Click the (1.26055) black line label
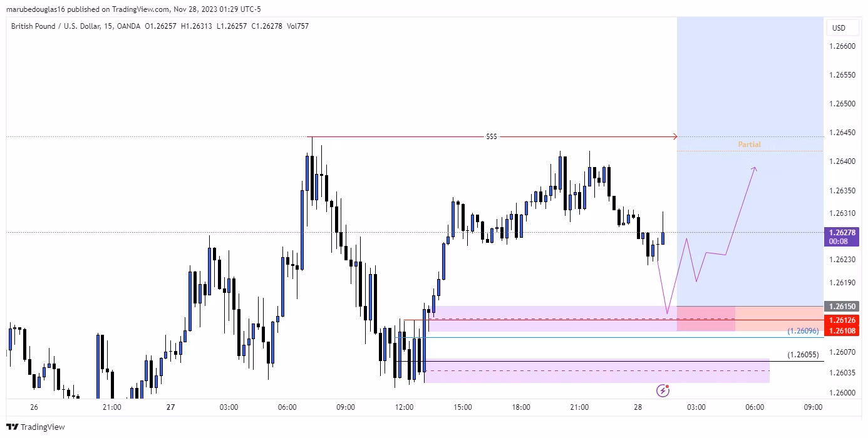 click(803, 355)
